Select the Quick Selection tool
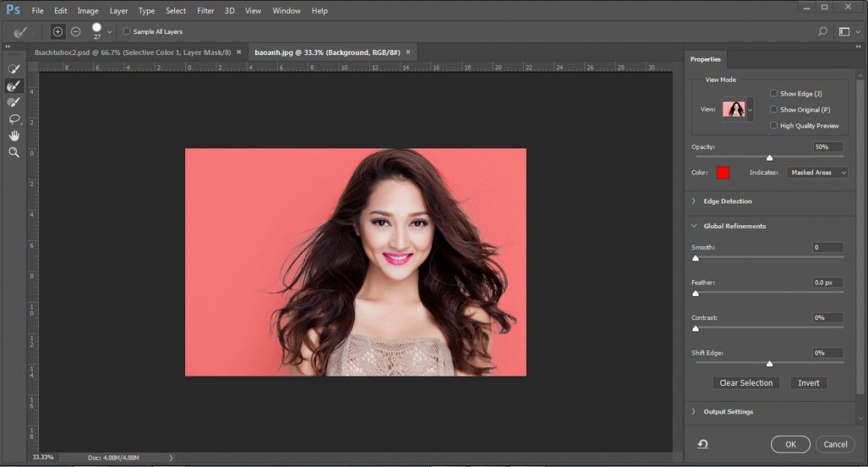The height and width of the screenshot is (467, 868). [13, 69]
